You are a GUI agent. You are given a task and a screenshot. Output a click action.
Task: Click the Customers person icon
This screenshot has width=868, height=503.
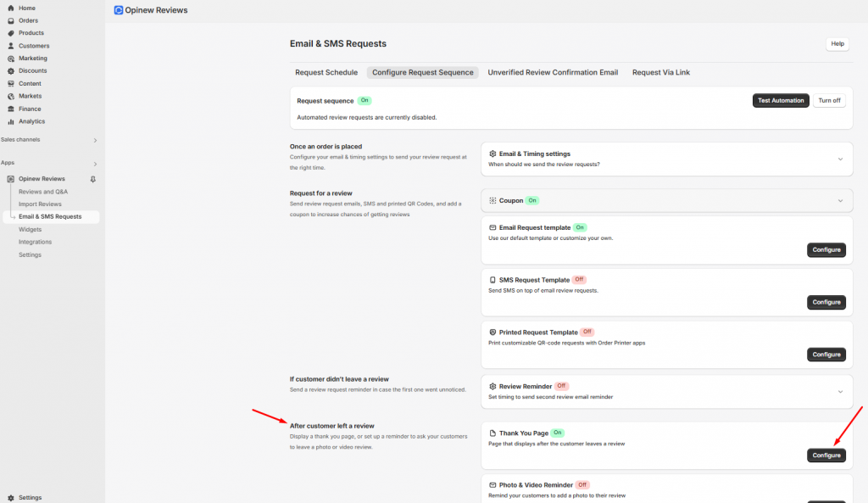pos(10,46)
